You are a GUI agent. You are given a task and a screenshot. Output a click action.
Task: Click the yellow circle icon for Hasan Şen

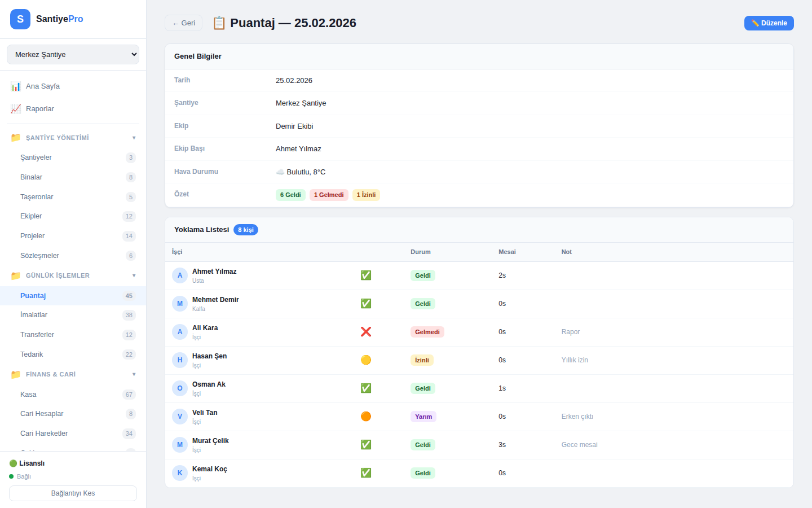(366, 360)
